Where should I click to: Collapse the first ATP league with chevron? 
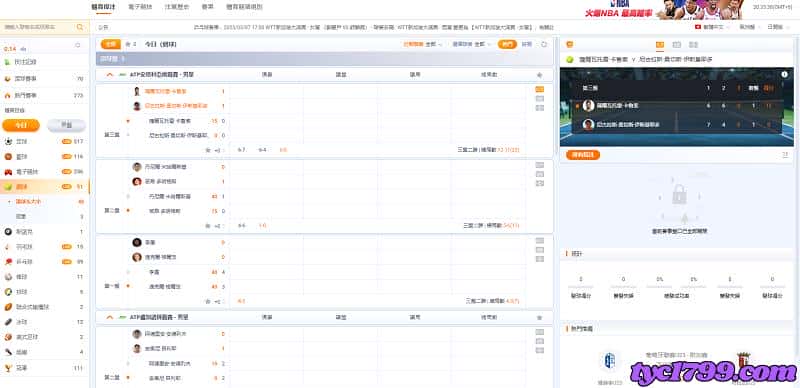(110, 75)
